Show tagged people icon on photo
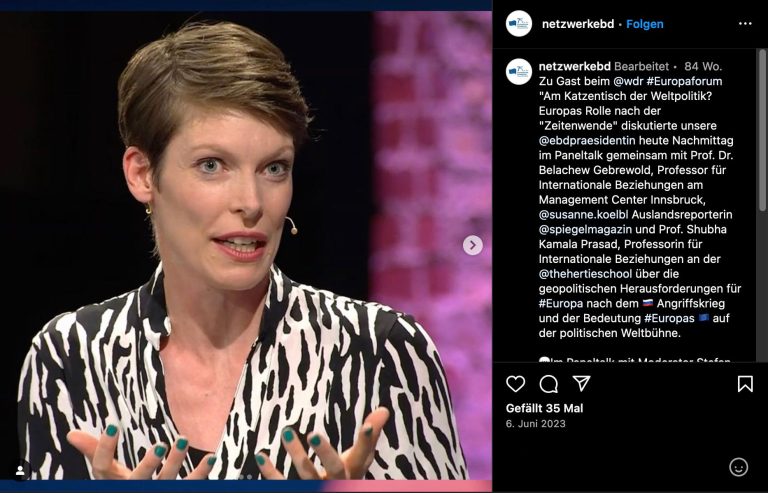This screenshot has height=493, width=768. [20, 470]
